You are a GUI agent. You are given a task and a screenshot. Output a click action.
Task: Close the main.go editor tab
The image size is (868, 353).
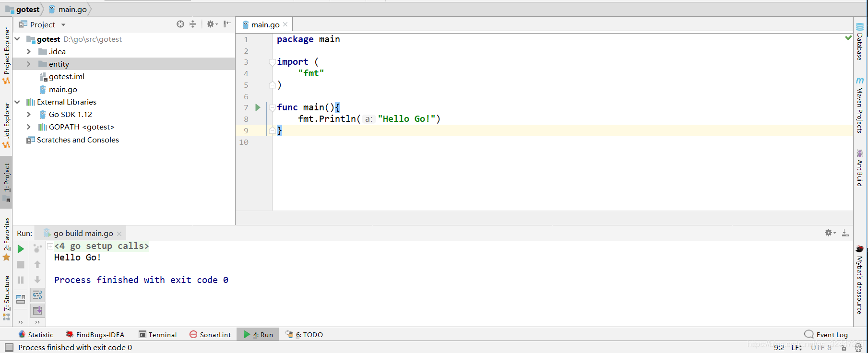[285, 24]
